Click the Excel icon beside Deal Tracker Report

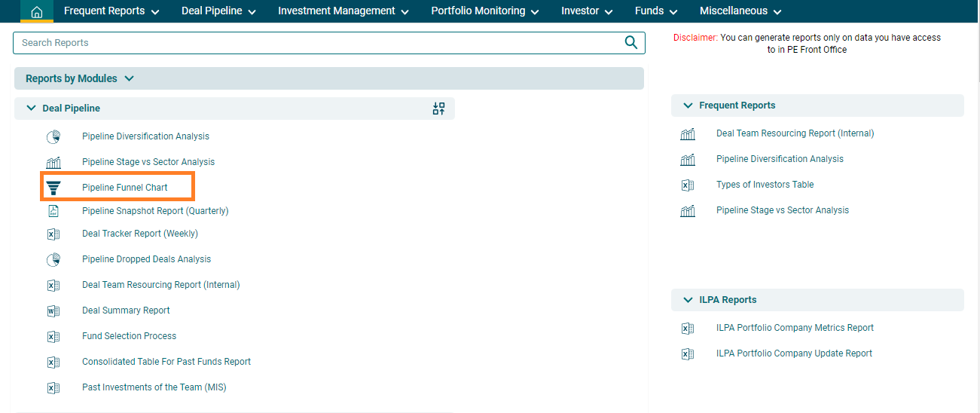coord(53,234)
